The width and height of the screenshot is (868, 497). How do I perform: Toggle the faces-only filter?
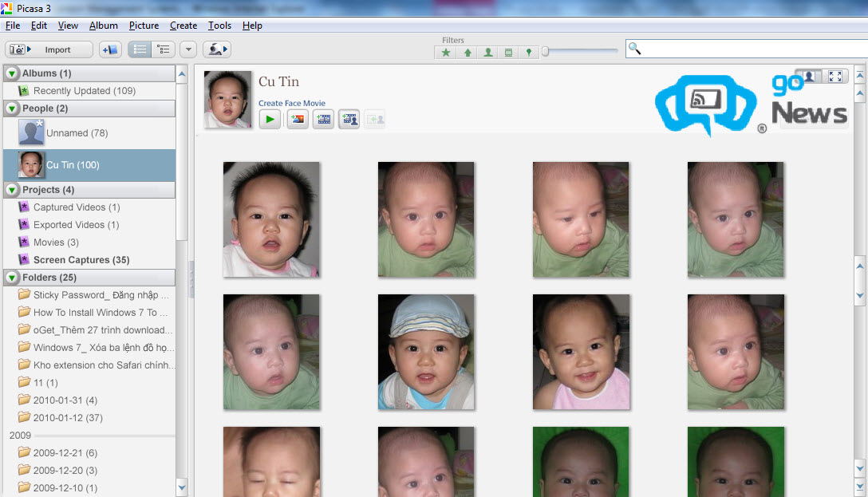[488, 53]
